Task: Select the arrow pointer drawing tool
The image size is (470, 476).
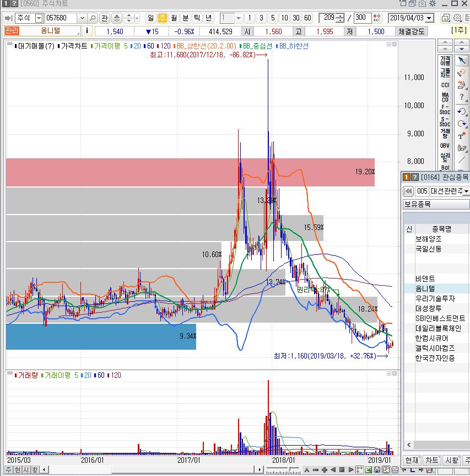Action: (x=462, y=61)
